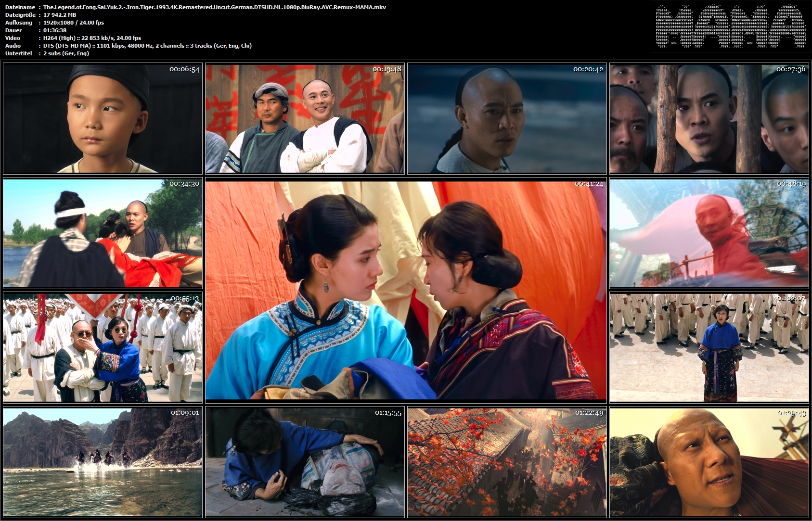Viewport: 812px width, 521px height.
Task: Open the thumbnail stamped 00:06:54
Action: point(103,118)
